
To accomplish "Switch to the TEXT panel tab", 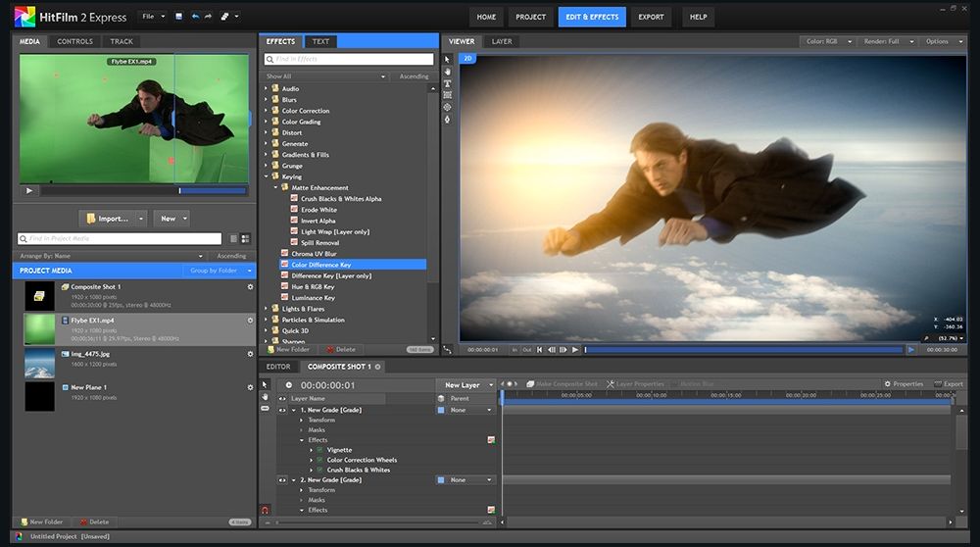I will coord(320,41).
